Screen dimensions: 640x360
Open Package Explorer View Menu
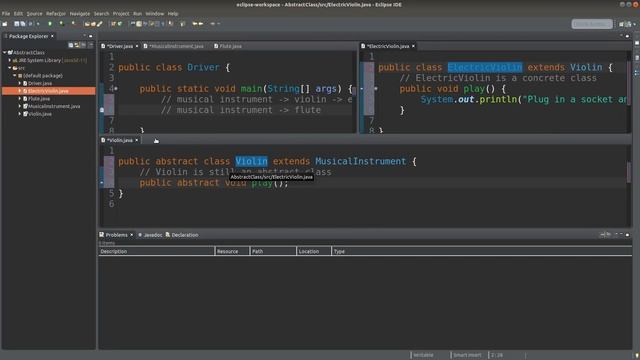click(91, 45)
